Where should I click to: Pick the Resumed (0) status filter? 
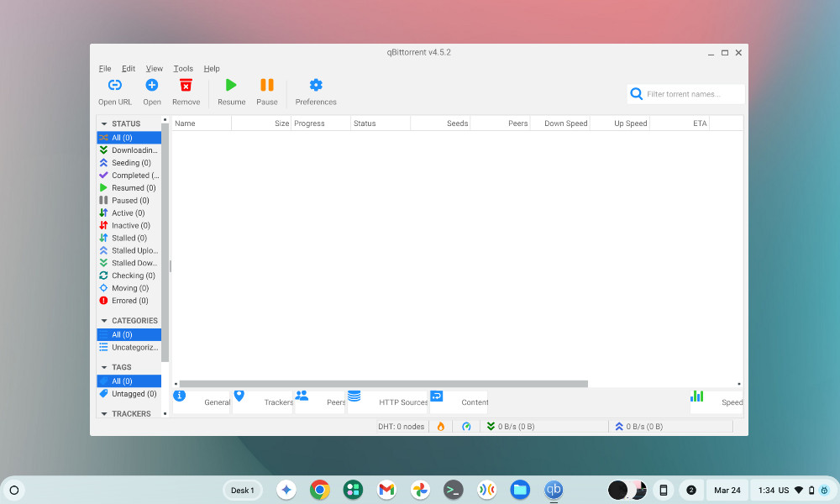point(129,188)
